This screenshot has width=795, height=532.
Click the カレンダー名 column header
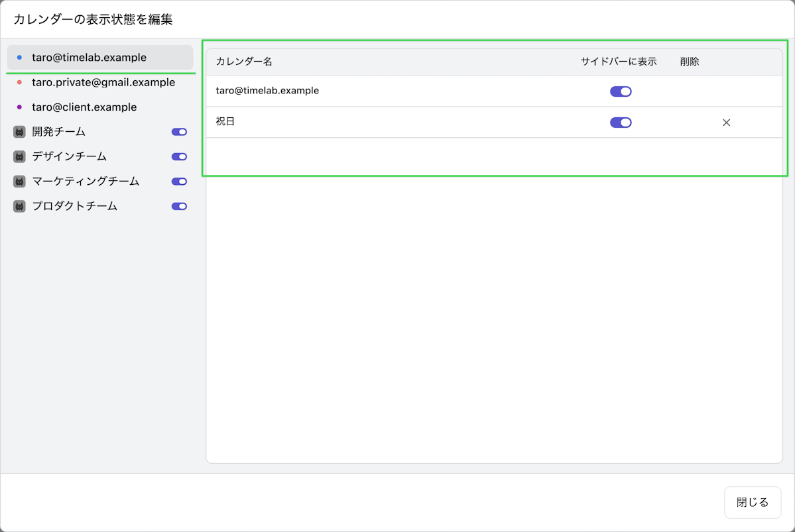point(244,62)
